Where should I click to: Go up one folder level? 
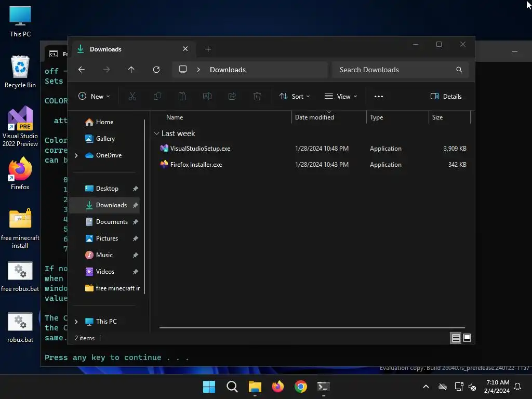coord(131,70)
